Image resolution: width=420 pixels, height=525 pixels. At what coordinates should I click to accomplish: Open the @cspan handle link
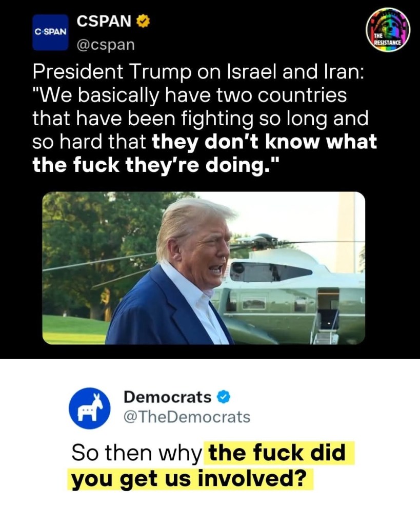(x=106, y=45)
